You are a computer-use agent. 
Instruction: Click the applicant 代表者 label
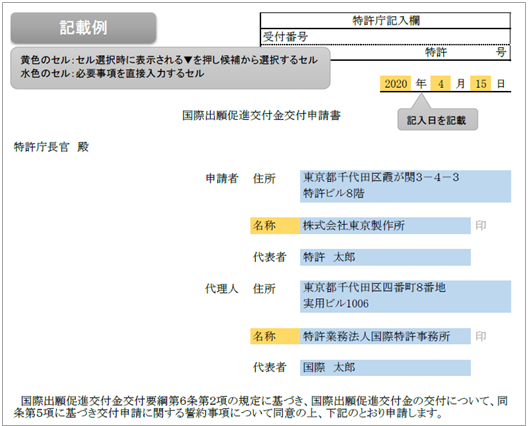(x=270, y=257)
